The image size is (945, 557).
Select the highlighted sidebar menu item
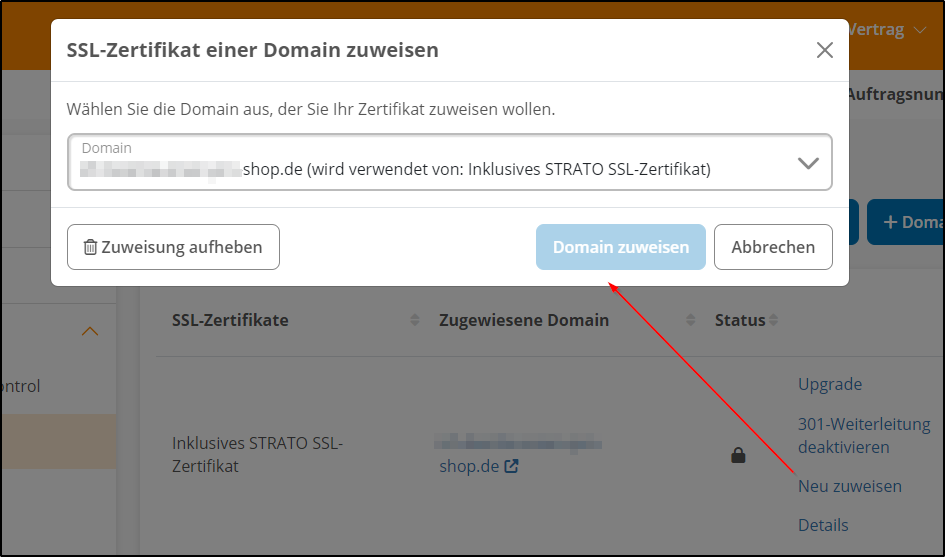point(58,442)
